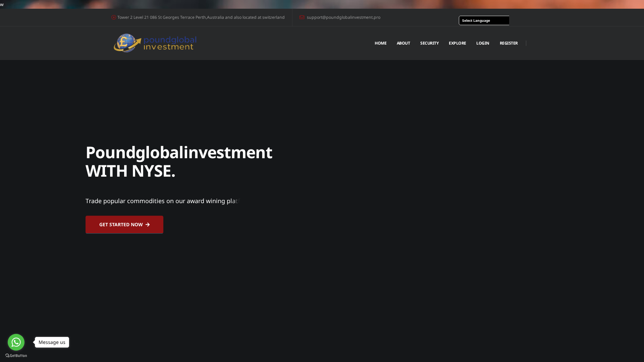Click the Tower 2 Level 21 address text
The width and height of the screenshot is (644, 362).
click(x=201, y=17)
